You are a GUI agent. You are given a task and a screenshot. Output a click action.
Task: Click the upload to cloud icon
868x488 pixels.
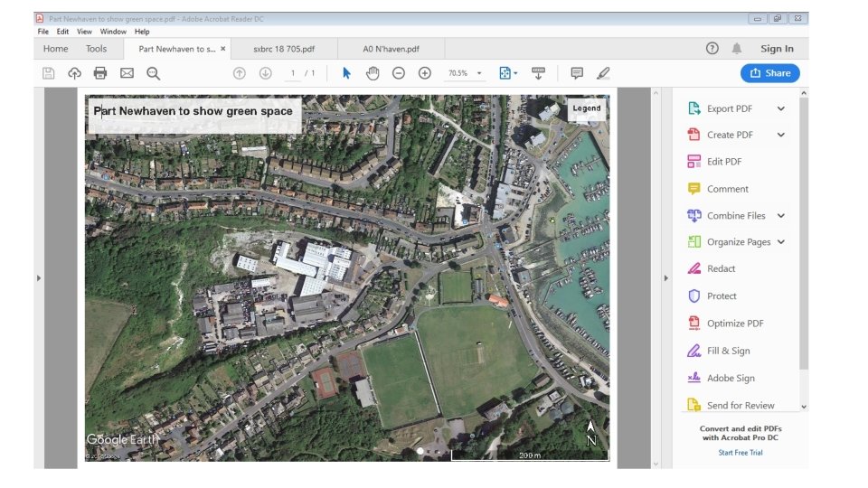click(x=74, y=73)
